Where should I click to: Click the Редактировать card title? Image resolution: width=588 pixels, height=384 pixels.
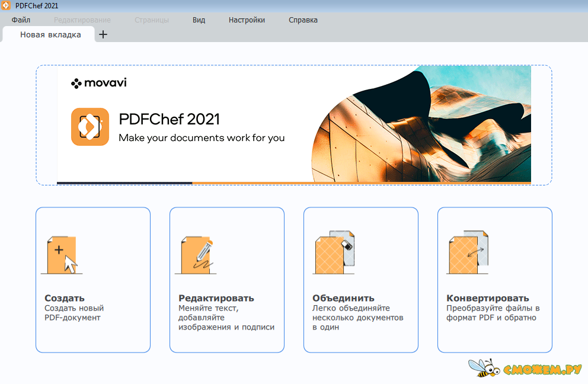[216, 298]
